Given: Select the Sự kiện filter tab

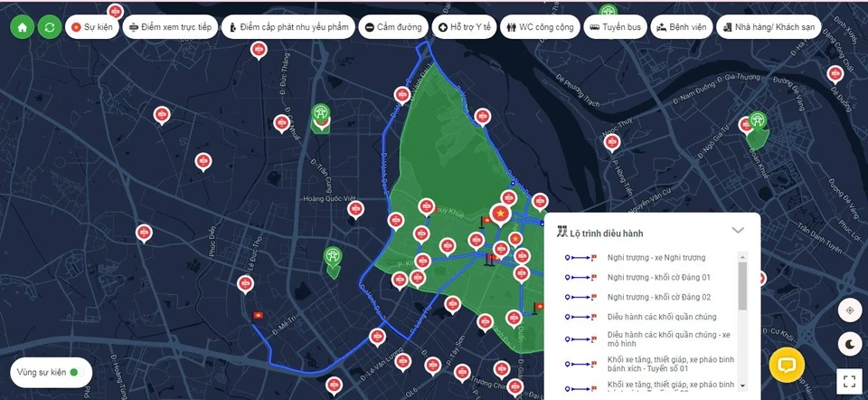Looking at the screenshot, I should (x=90, y=27).
